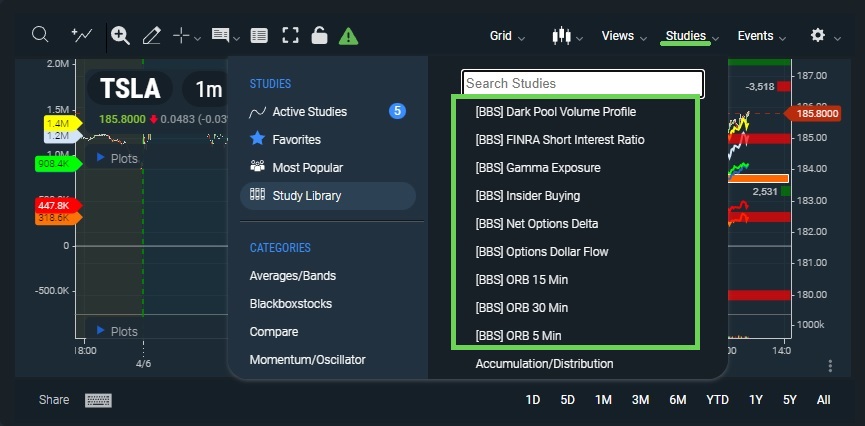Screen dimensions: 865x426
Task: Show the data table view icon
Action: (x=259, y=36)
